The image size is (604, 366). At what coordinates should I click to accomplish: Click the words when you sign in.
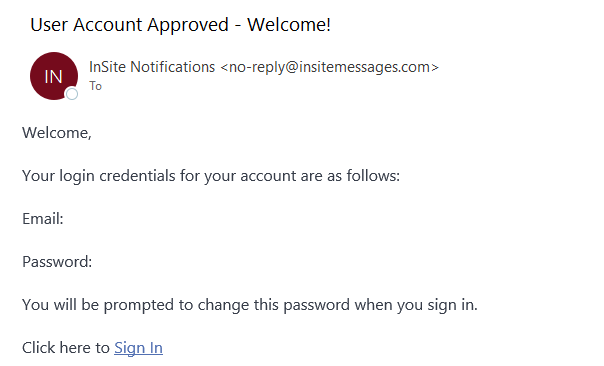pyautogui.click(x=416, y=305)
